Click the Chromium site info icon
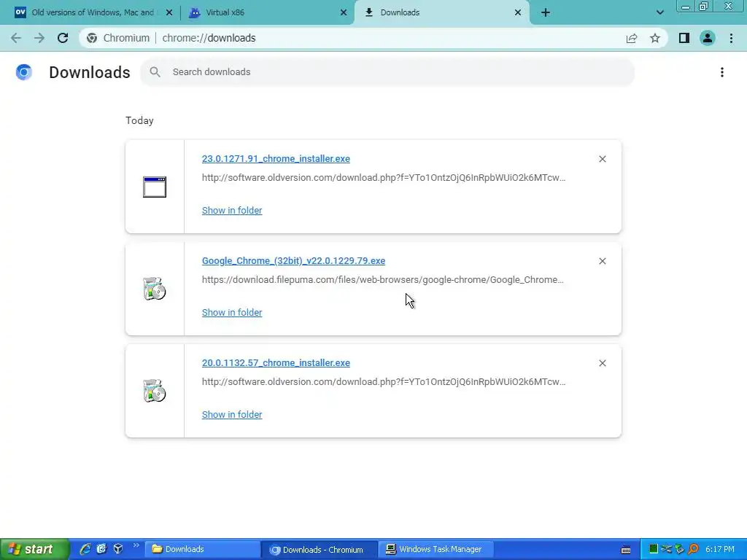Image resolution: width=747 pixels, height=560 pixels. click(x=92, y=38)
